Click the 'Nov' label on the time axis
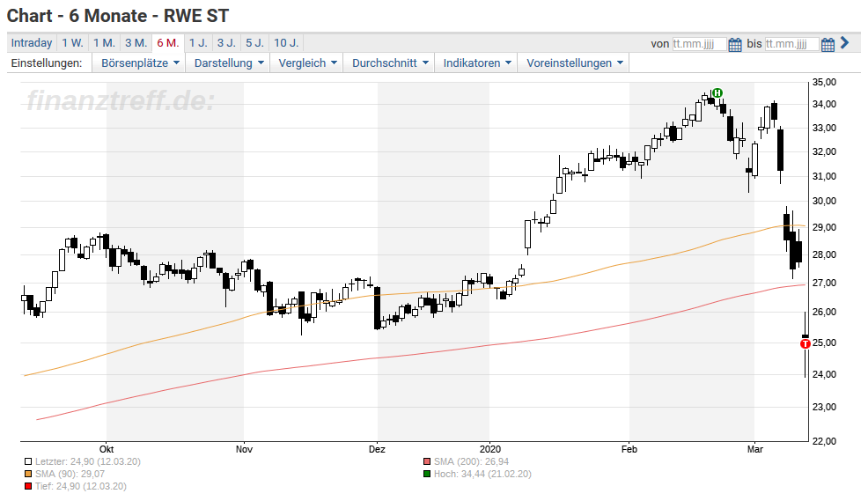 click(x=244, y=449)
